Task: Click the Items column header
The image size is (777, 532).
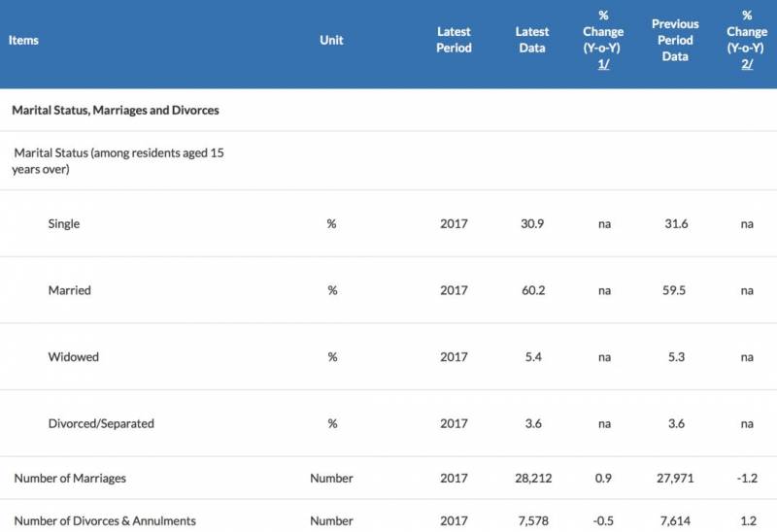Action: (23, 41)
